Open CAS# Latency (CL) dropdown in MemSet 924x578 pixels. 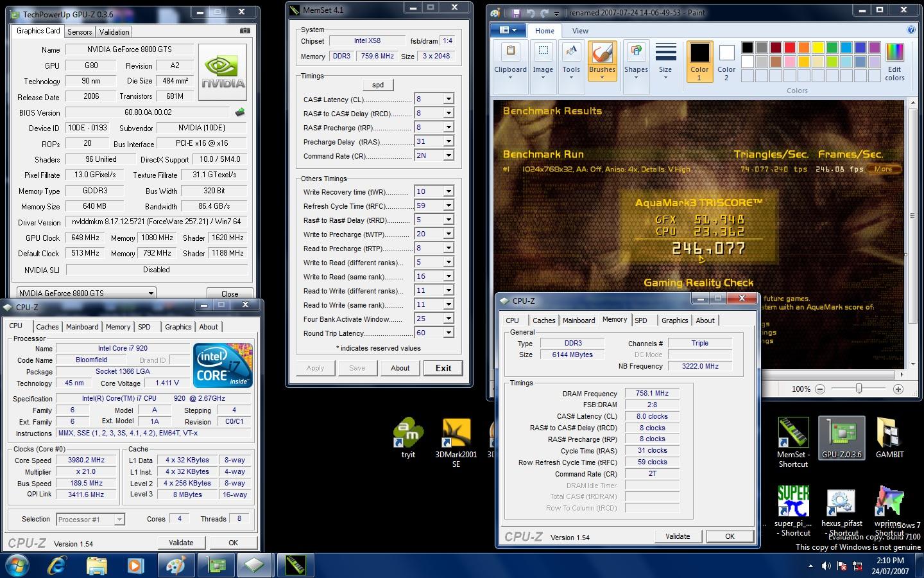click(x=449, y=99)
